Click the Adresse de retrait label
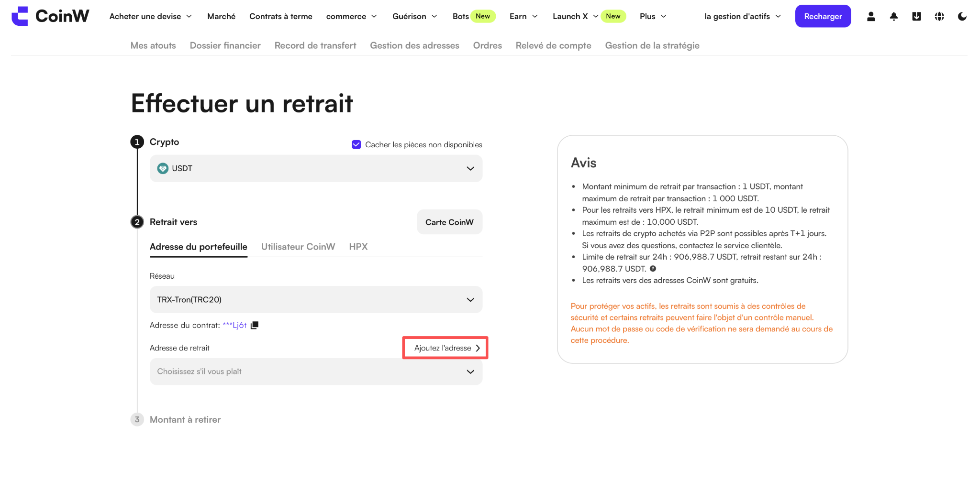Image resolution: width=980 pixels, height=481 pixels. (x=179, y=348)
